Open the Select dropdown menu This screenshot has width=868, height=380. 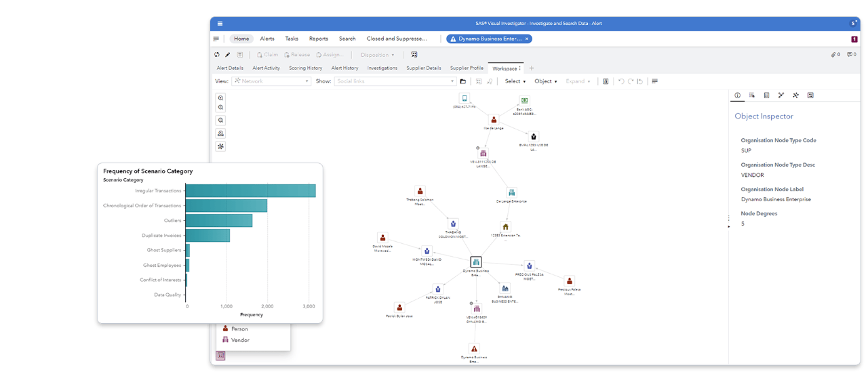coord(515,81)
